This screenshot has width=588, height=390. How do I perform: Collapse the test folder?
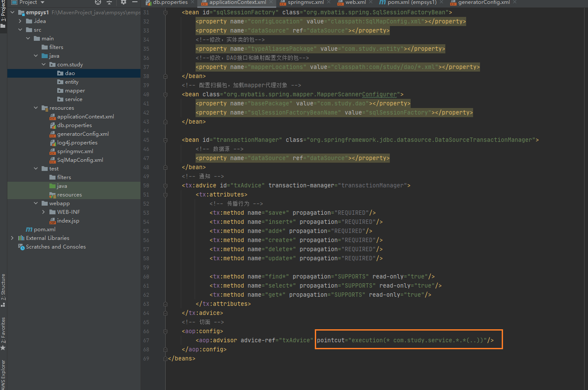pos(36,169)
